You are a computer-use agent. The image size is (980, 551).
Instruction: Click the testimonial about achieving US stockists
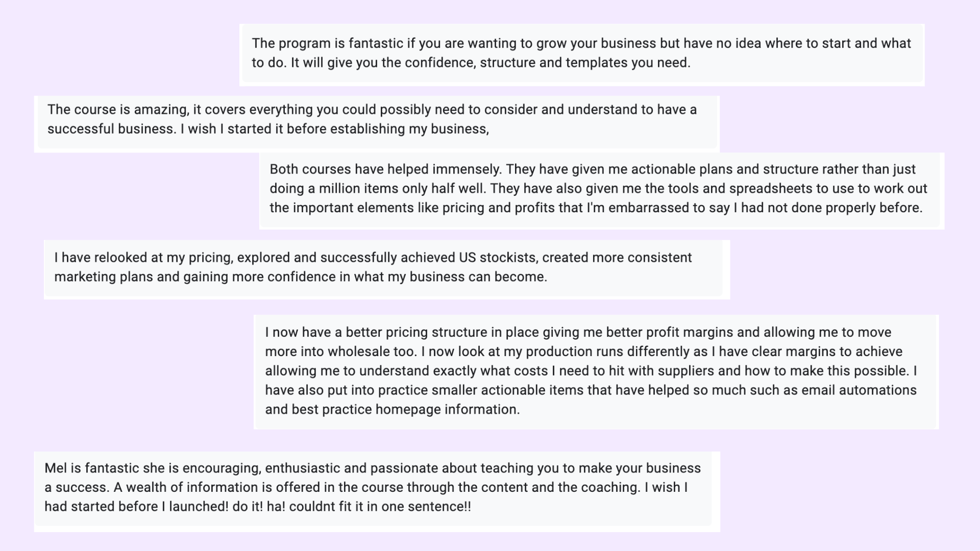386,267
